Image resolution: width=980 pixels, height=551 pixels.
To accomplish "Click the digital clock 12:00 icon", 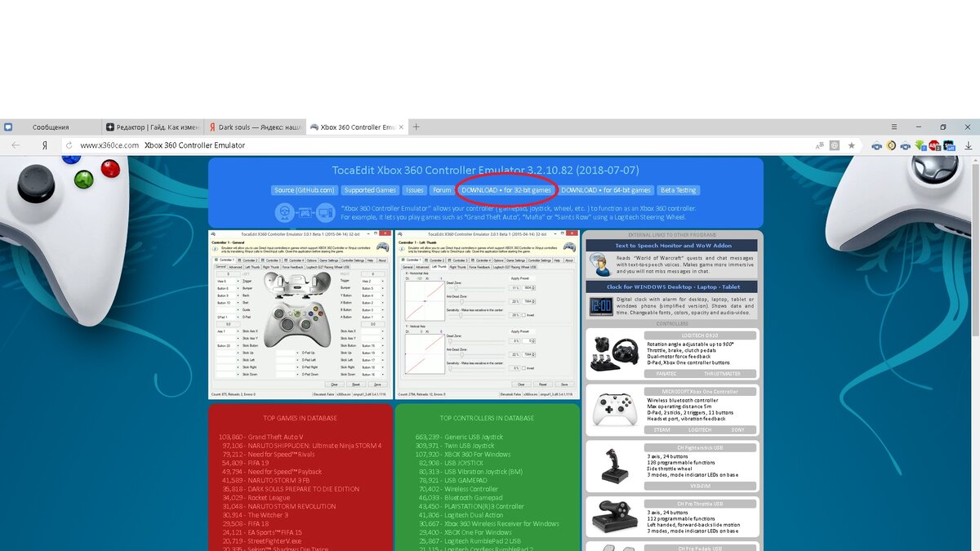I will [x=601, y=306].
